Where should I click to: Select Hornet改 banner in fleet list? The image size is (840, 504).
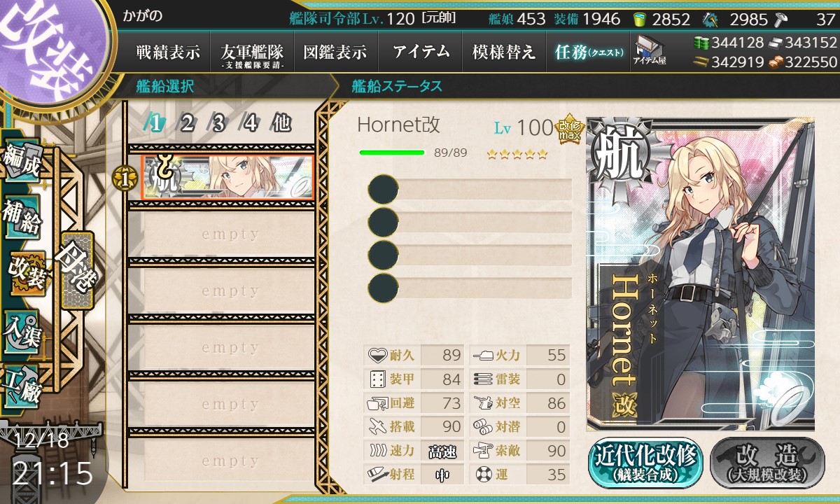tap(227, 176)
